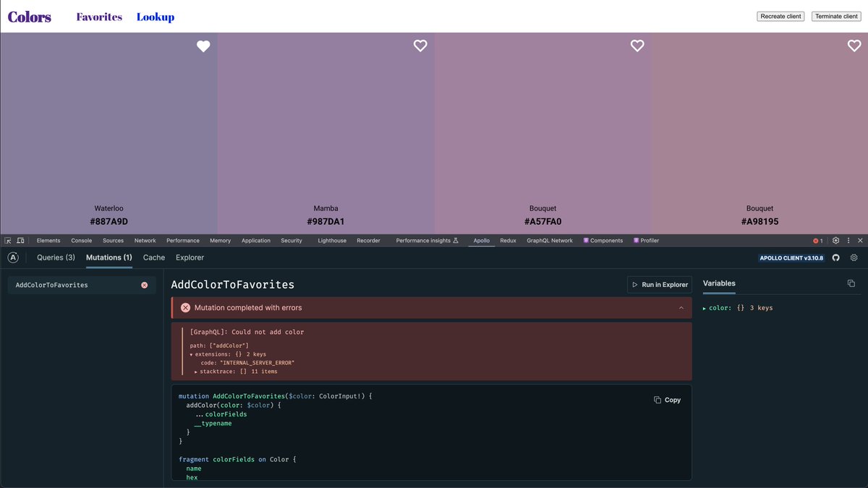This screenshot has width=868, height=488.
Task: Open the Colors home logo link
Action: [x=30, y=17]
